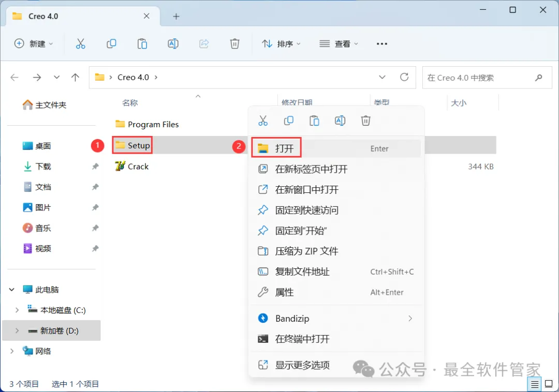Expand the address bar history dropdown
This screenshot has height=392, width=559.
point(382,77)
